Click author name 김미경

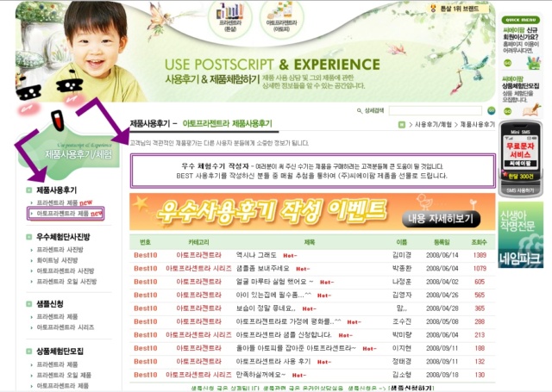point(402,255)
